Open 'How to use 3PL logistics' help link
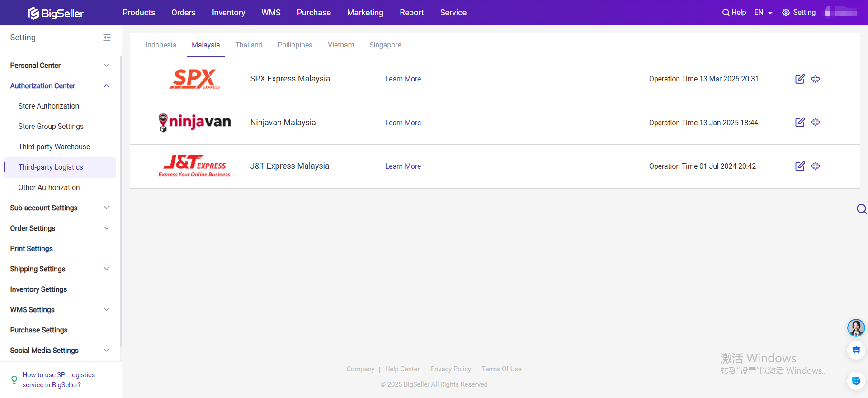This screenshot has height=398, width=868. [x=58, y=380]
